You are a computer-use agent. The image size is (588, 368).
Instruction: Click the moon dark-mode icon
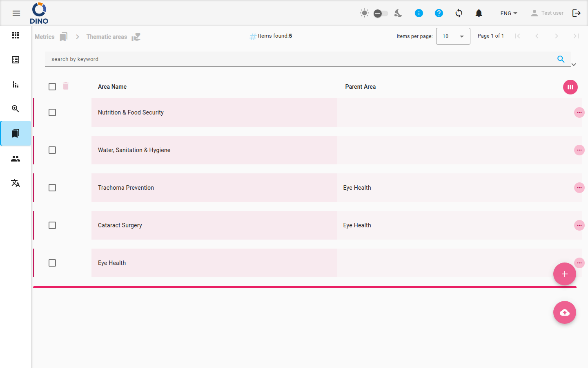pyautogui.click(x=398, y=13)
